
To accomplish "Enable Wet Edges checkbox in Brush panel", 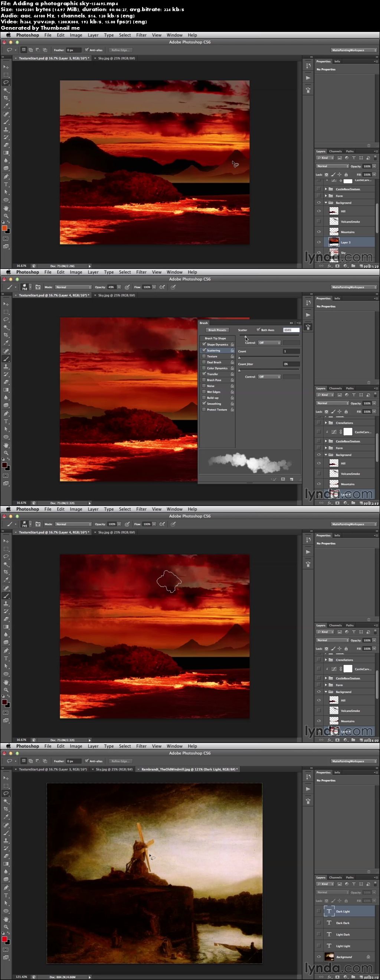I will [x=204, y=392].
